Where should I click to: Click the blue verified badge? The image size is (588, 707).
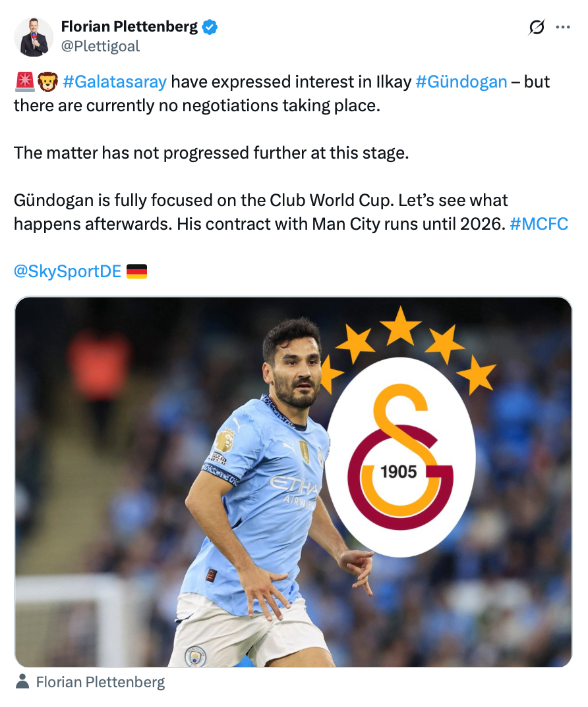point(209,27)
